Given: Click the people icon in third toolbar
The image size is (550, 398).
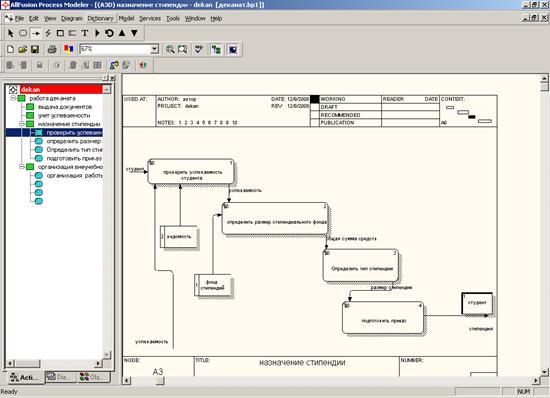Looking at the screenshot, I should tap(114, 65).
